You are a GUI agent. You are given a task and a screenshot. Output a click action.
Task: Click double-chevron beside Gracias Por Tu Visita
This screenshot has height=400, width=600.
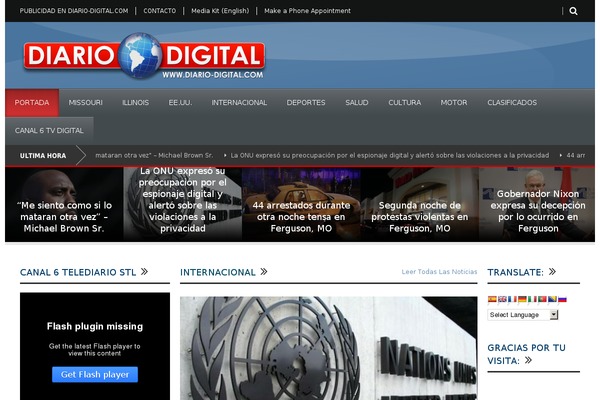pos(528,360)
